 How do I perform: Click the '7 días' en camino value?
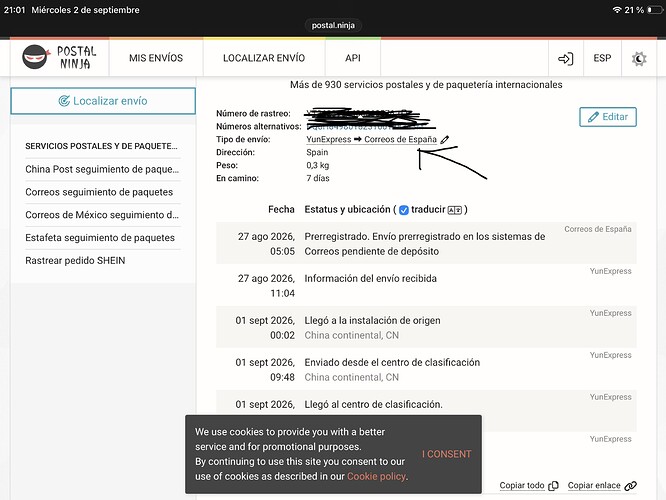(318, 178)
